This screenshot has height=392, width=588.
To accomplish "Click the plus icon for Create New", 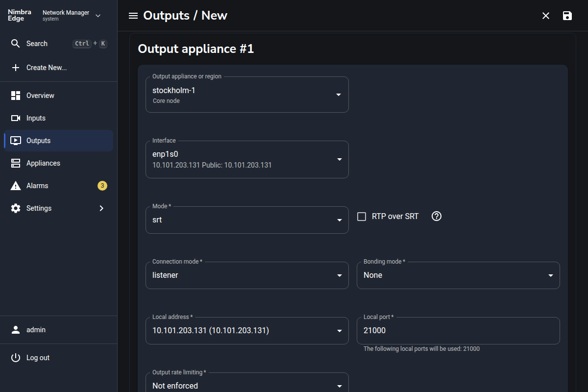I will (16, 68).
